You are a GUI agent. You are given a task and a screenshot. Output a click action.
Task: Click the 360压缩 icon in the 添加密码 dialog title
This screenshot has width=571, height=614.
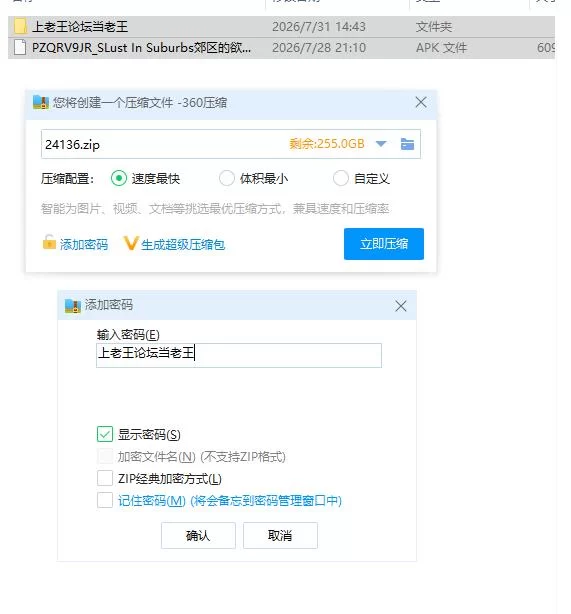[72, 305]
